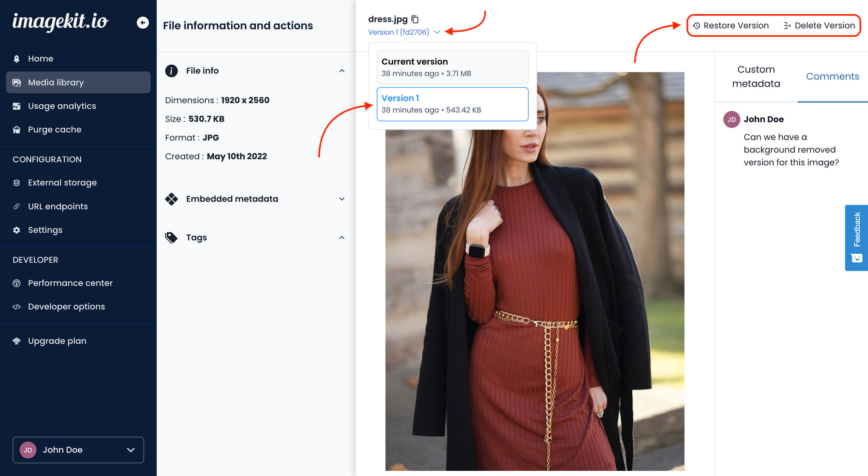Click the File information and actions title
Image resolution: width=868 pixels, height=476 pixels.
tap(238, 26)
